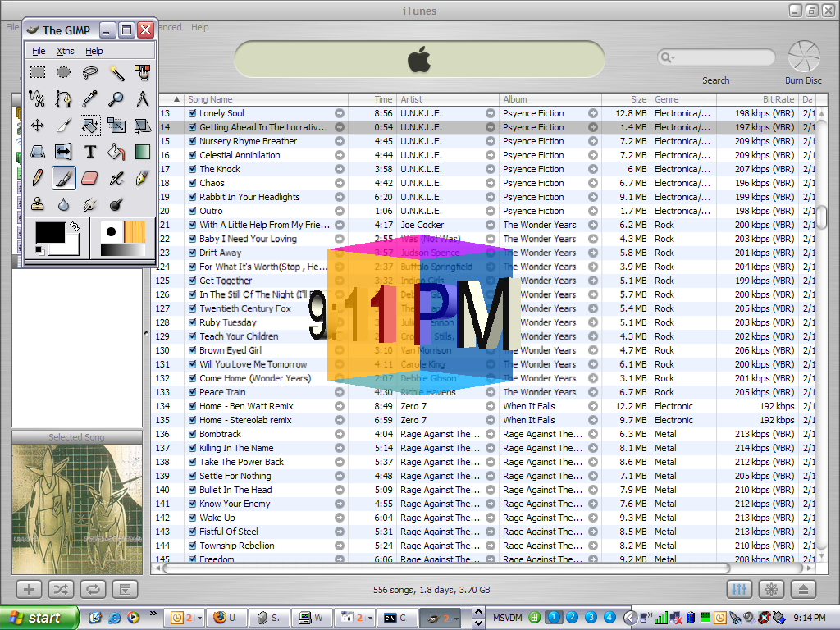This screenshot has width=840, height=630.
Task: Toggle the Brown Eyed Girl checkbox
Action: (x=192, y=350)
